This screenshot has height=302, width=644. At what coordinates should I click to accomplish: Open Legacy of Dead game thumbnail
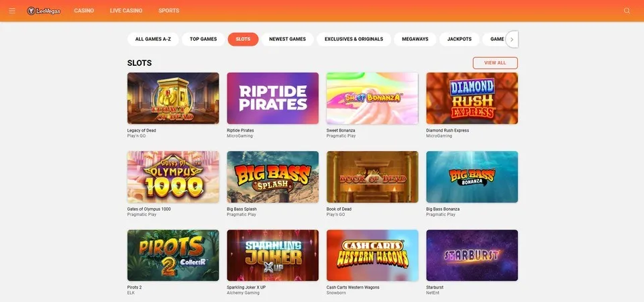coord(173,98)
